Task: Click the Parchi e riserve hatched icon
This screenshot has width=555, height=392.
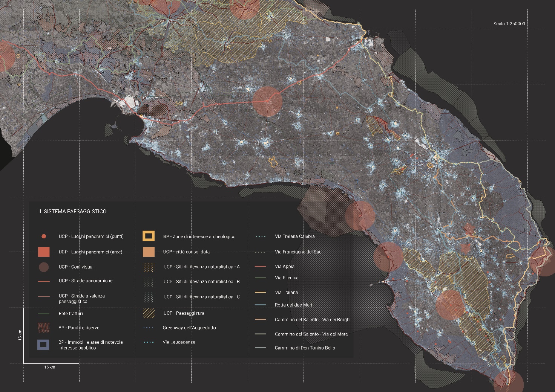Action: pyautogui.click(x=43, y=328)
